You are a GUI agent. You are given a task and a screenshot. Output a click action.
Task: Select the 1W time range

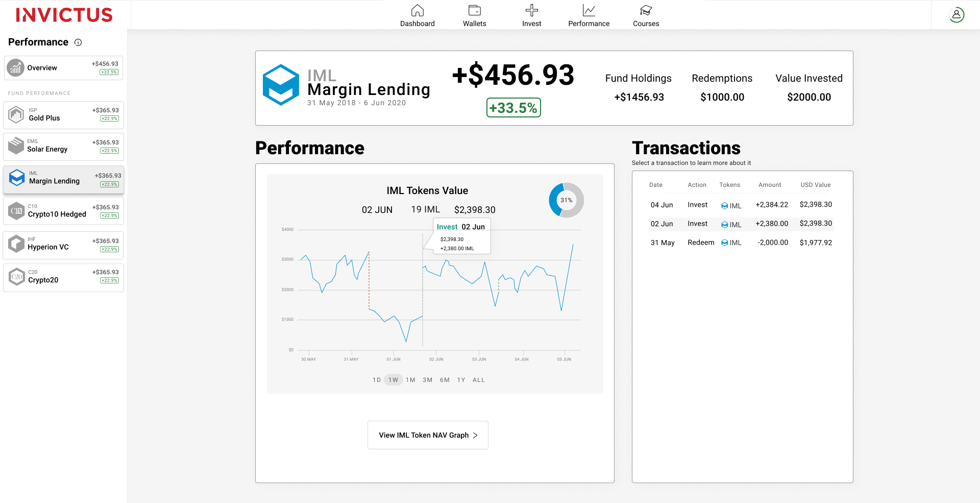(393, 380)
